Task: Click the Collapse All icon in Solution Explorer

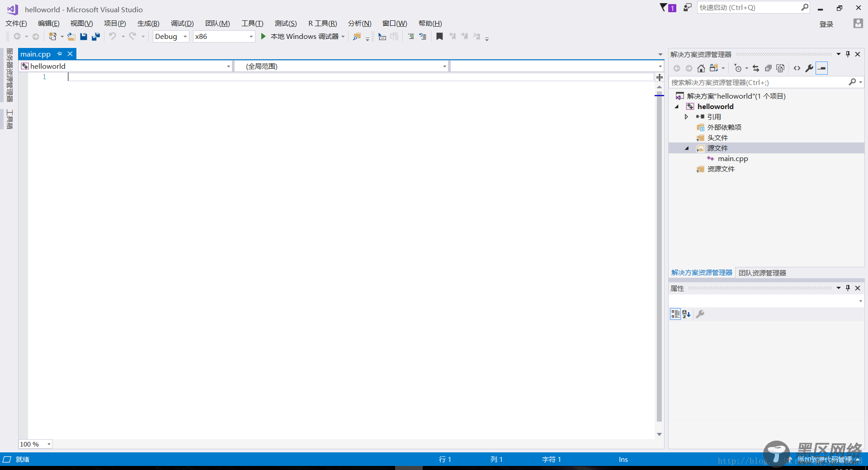Action: 768,68
